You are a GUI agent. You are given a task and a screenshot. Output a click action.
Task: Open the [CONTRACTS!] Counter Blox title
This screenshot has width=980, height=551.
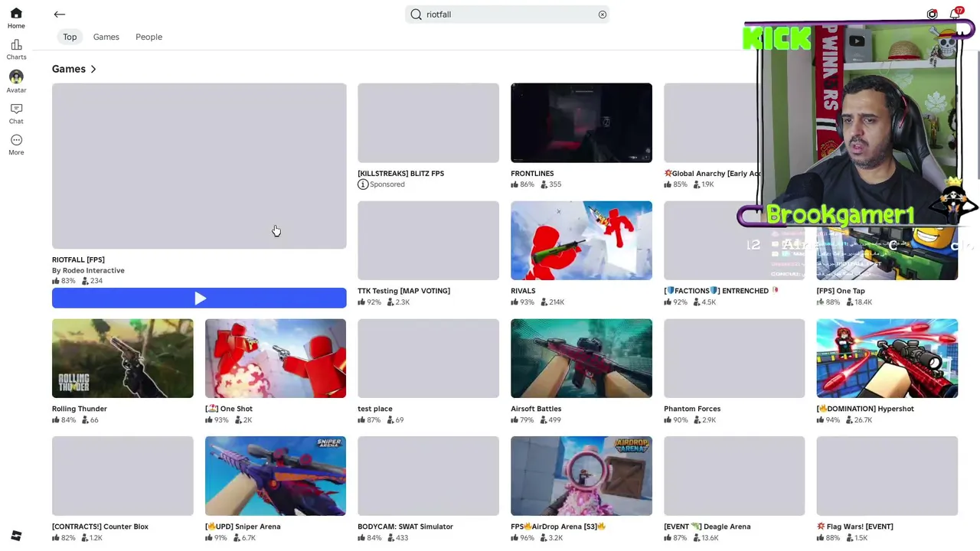click(x=100, y=527)
